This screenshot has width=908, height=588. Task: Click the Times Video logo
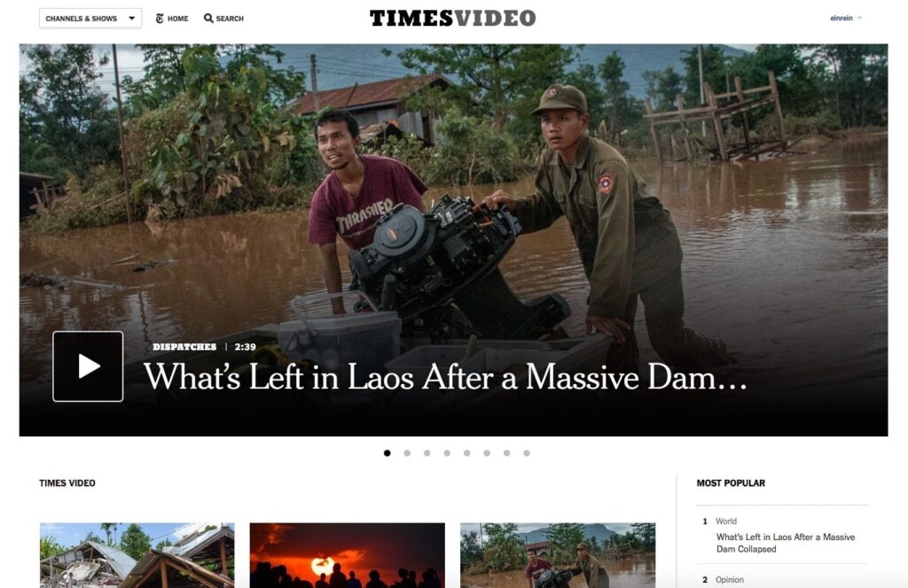point(453,18)
